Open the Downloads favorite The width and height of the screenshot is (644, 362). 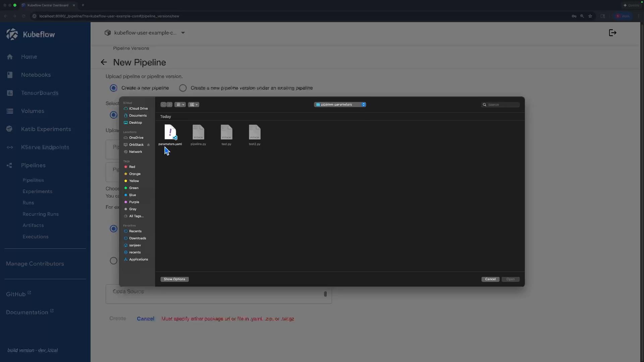(x=135, y=238)
